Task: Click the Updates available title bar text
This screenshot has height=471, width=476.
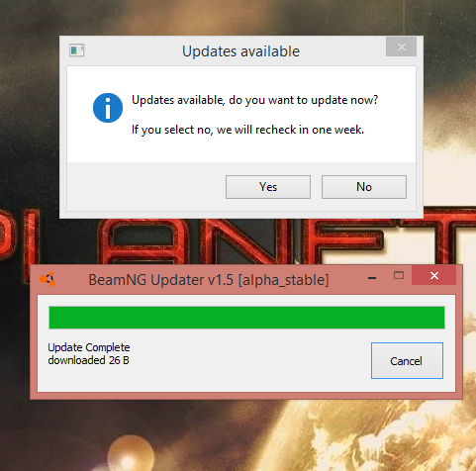Action: tap(240, 51)
